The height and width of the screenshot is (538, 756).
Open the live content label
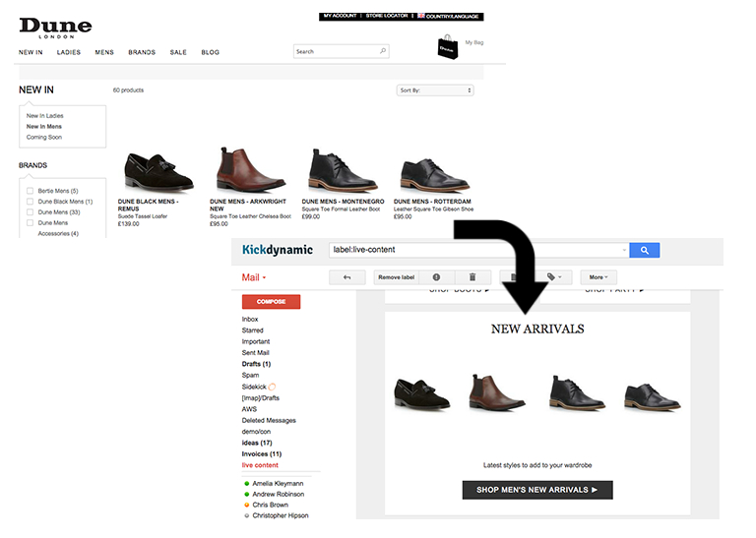tap(260, 465)
